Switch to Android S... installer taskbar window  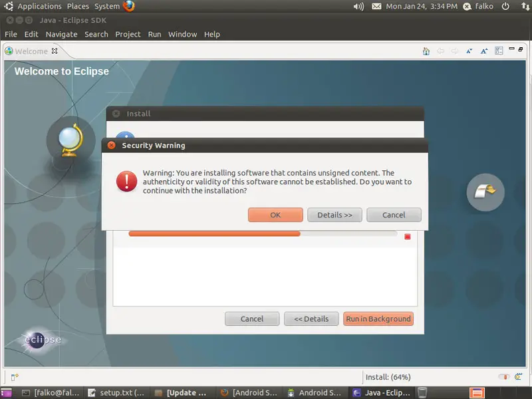(x=314, y=392)
